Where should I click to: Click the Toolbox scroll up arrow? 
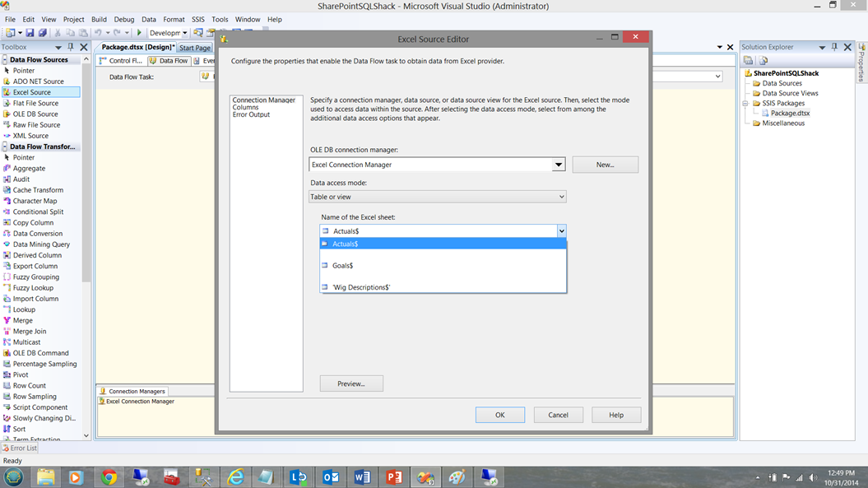tap(86, 60)
